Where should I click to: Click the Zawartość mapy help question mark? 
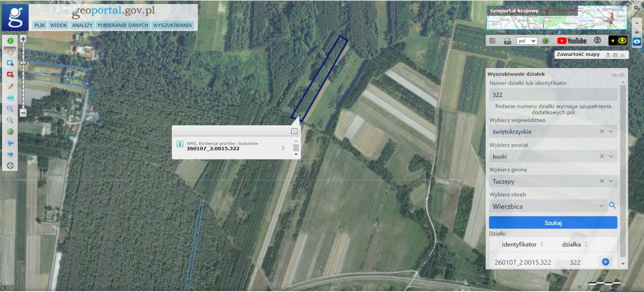point(608,54)
